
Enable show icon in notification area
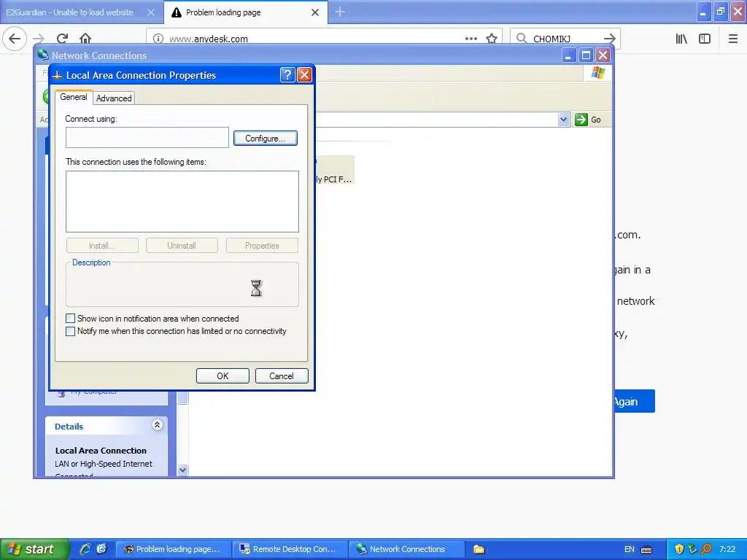[70, 319]
